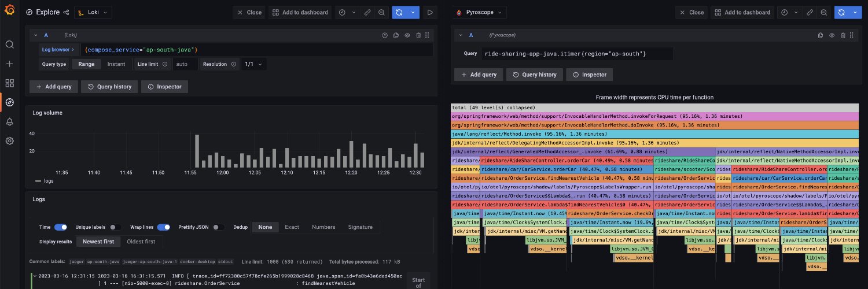
Task: Delete Pyroscope query A with trash icon
Action: pyautogui.click(x=843, y=35)
